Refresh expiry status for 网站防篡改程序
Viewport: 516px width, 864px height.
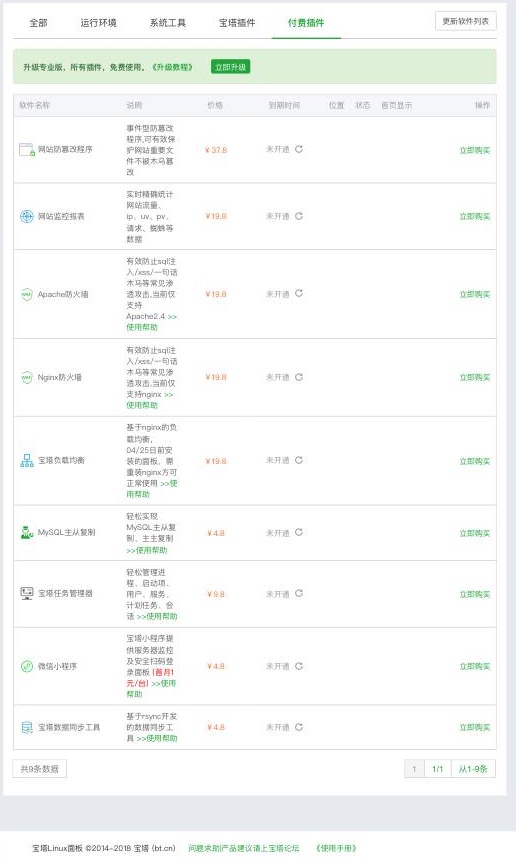[299, 149]
